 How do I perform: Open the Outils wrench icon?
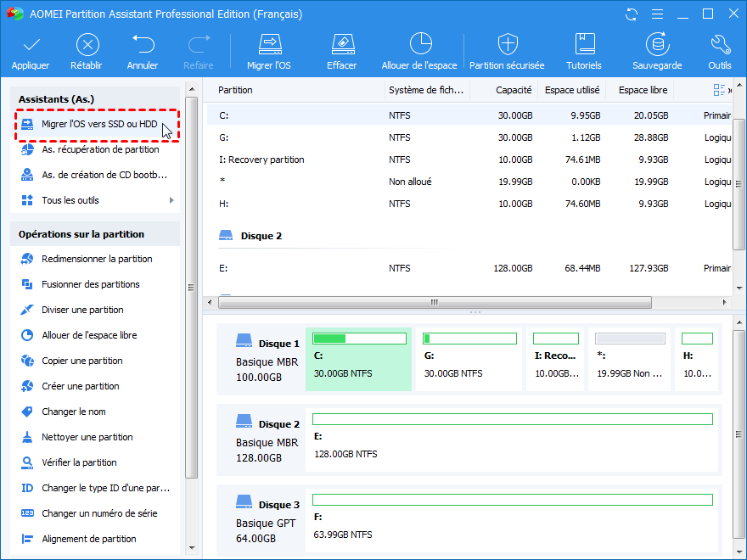[719, 45]
